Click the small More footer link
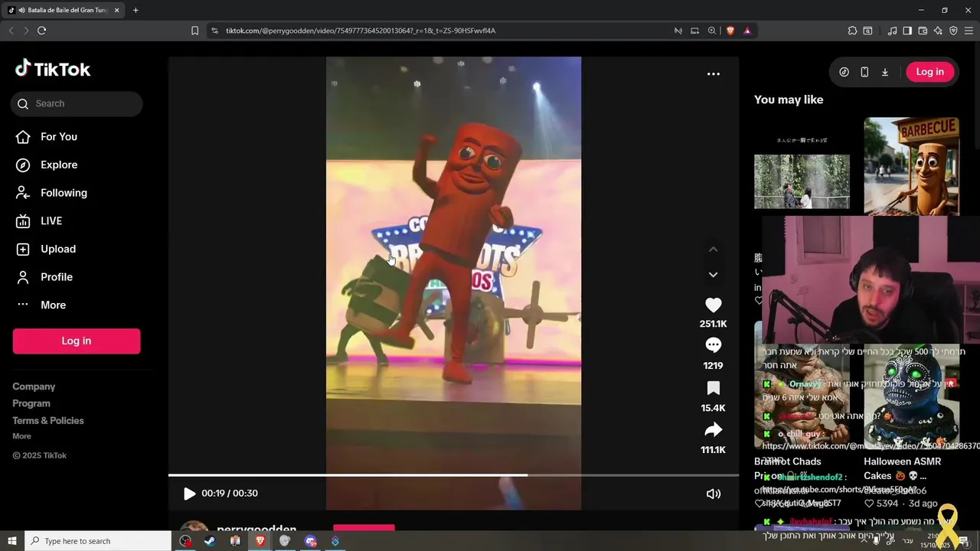 [x=21, y=436]
